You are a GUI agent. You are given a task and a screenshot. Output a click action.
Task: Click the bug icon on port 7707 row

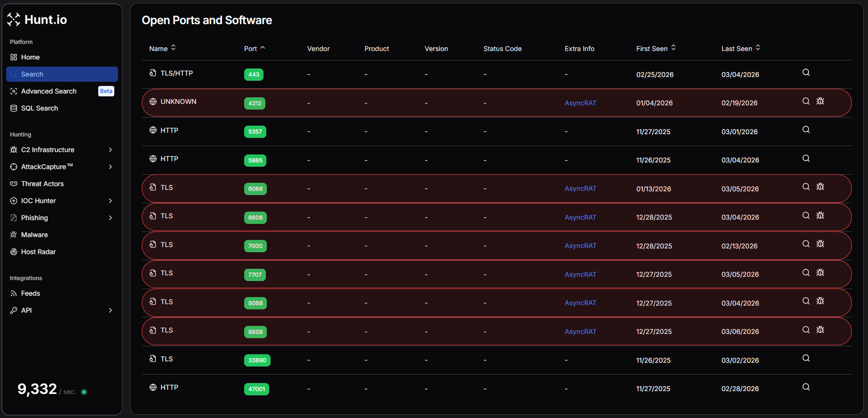pyautogui.click(x=820, y=273)
